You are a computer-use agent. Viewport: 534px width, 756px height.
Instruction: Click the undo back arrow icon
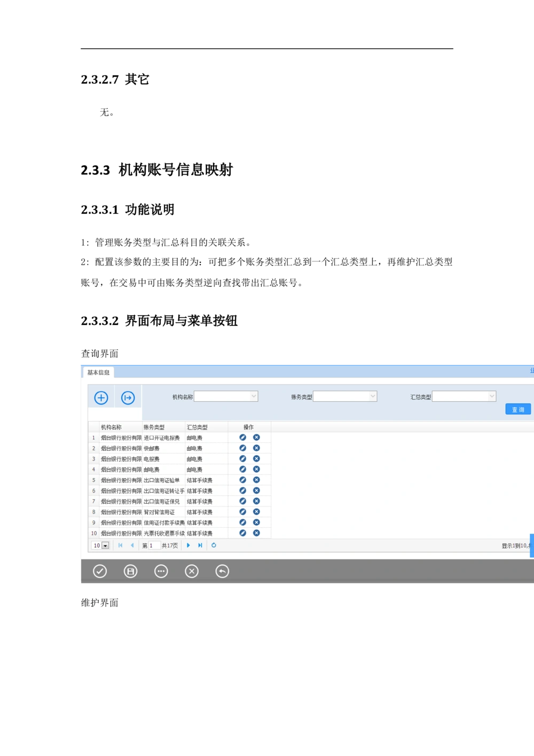point(222,571)
